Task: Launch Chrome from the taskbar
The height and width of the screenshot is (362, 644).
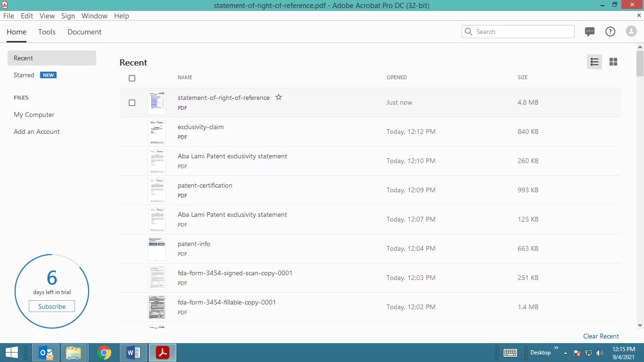Action: [x=104, y=353]
